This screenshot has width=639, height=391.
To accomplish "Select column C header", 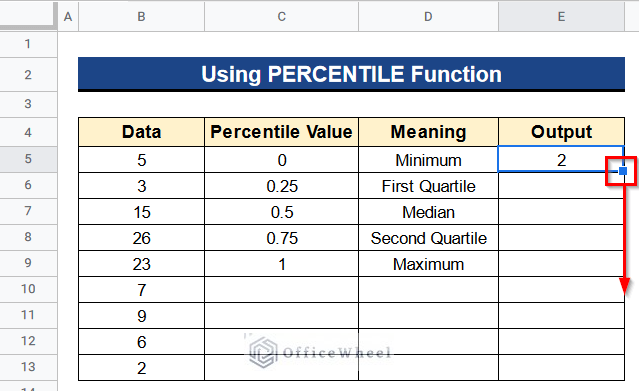I will 282,17.
